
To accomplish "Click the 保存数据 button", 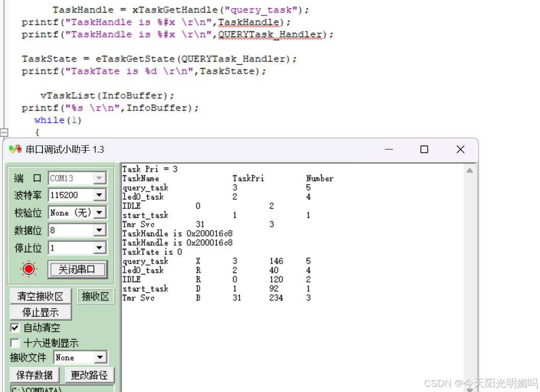I will click(x=34, y=375).
